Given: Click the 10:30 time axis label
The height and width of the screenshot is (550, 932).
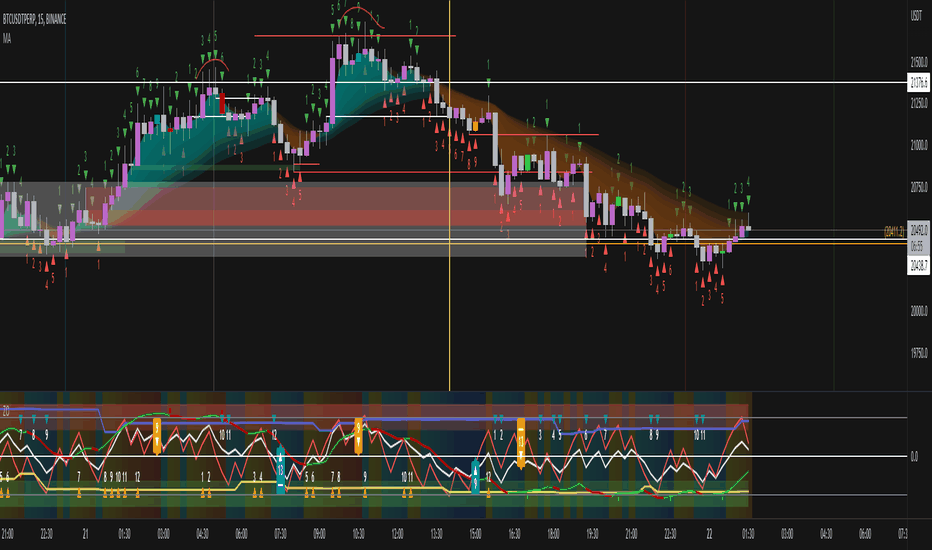Looking at the screenshot, I should [x=358, y=534].
